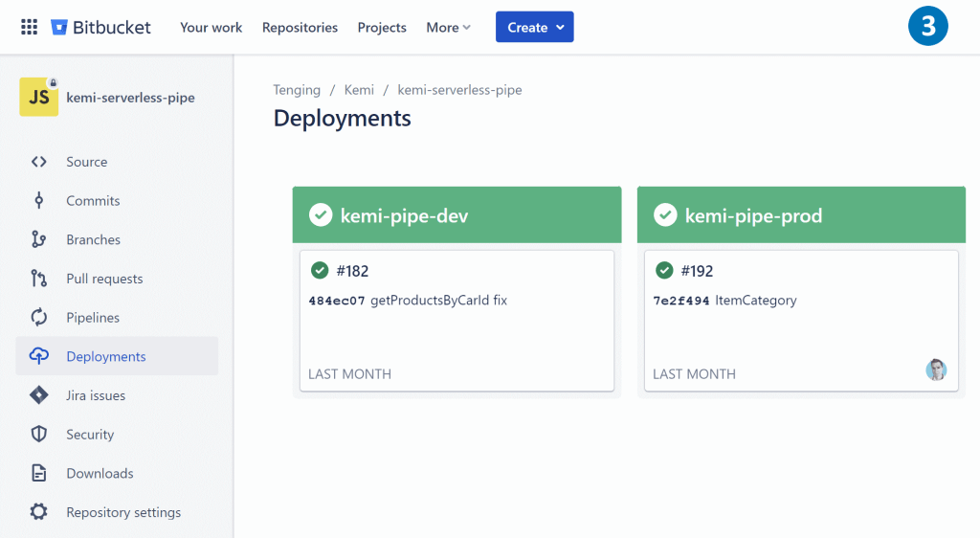Open commit 484ec07 in kemi-pipe-dev
Viewport: 980px width, 538px height.
click(337, 301)
